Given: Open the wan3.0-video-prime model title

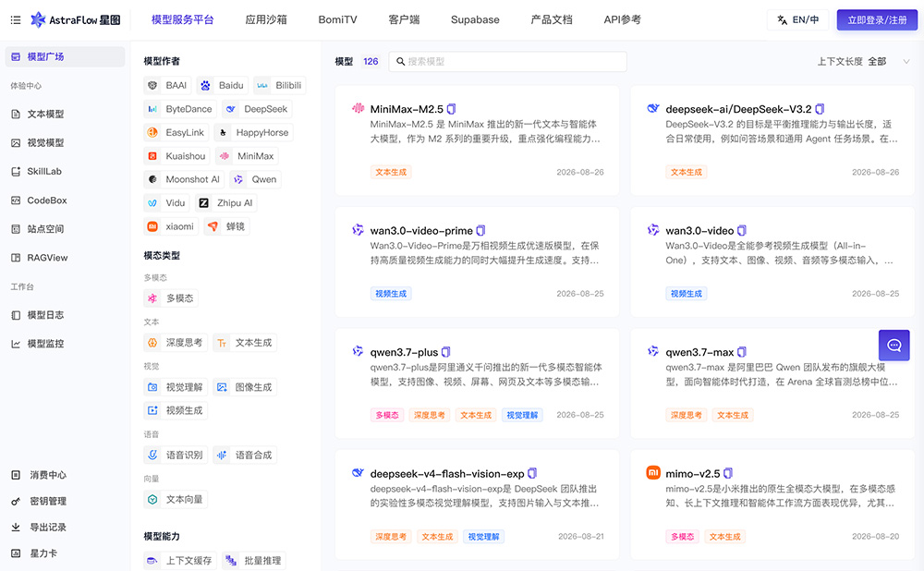Looking at the screenshot, I should (x=421, y=230).
